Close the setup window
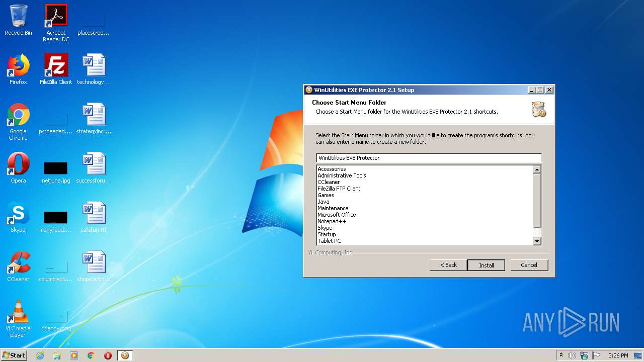 [x=549, y=90]
